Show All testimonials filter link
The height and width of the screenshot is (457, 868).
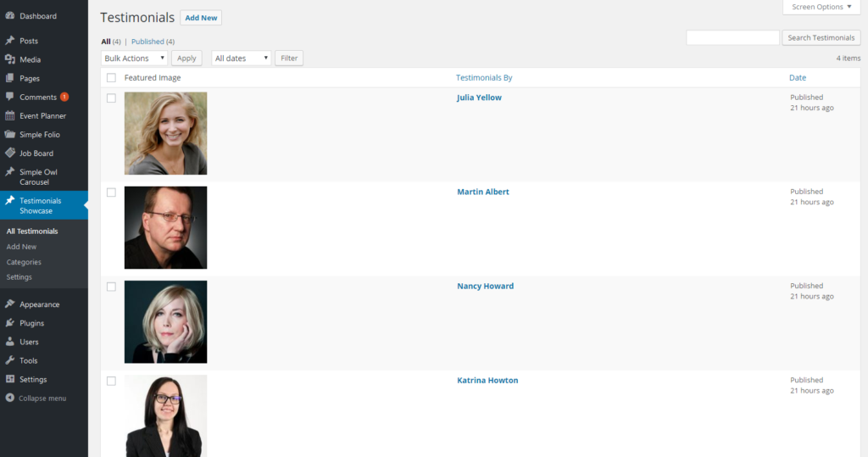click(x=106, y=42)
